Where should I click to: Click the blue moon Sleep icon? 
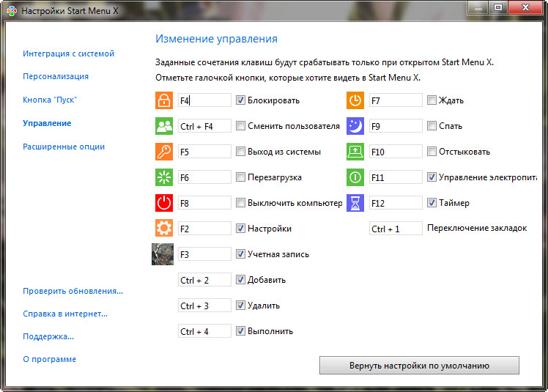coord(355,126)
